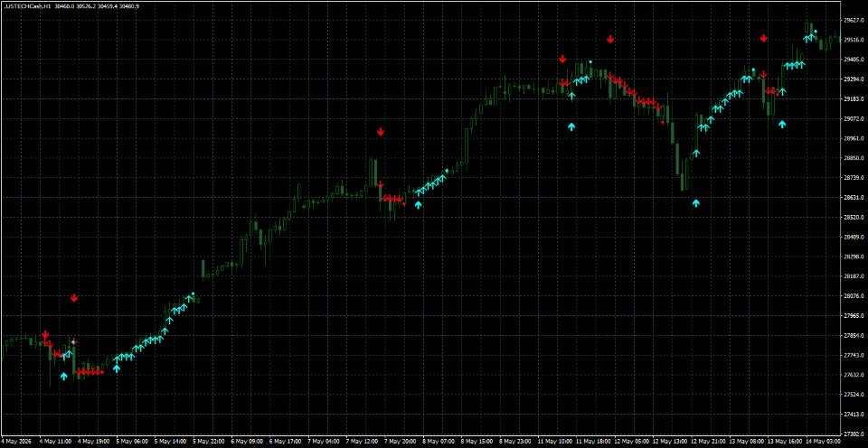868x448 pixels.
Task: Click the cyan buy arrow below the 12 May low
Action: (x=696, y=203)
